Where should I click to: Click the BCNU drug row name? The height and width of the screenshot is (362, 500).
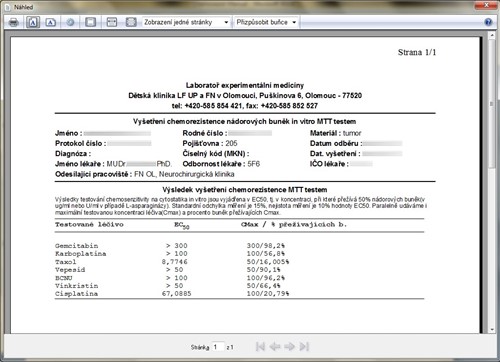[64, 278]
